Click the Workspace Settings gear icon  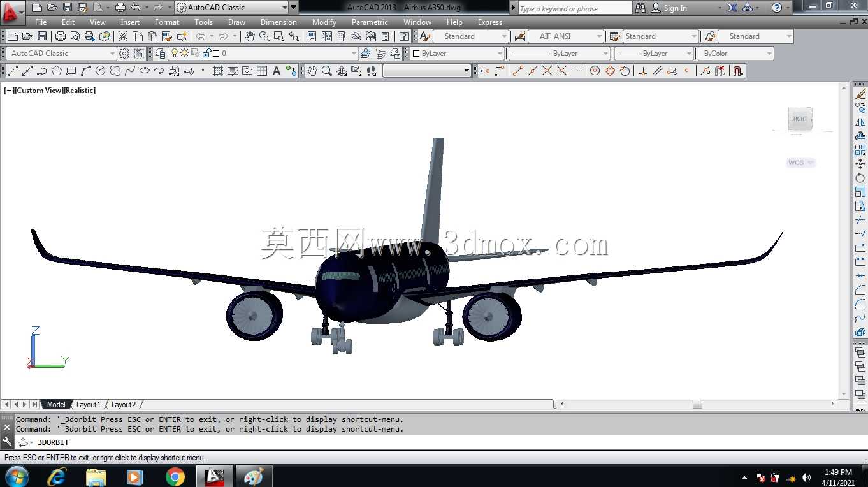click(124, 54)
